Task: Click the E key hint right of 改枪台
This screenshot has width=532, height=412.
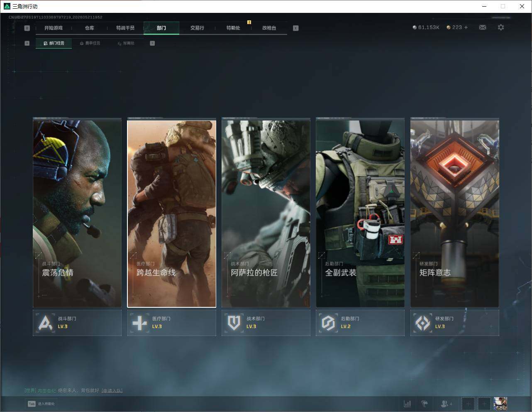Action: (296, 28)
